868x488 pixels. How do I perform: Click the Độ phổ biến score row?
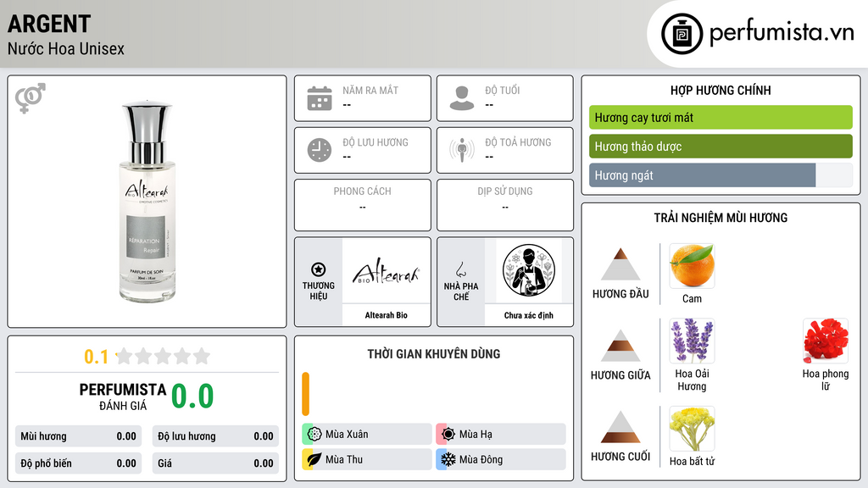click(x=78, y=463)
